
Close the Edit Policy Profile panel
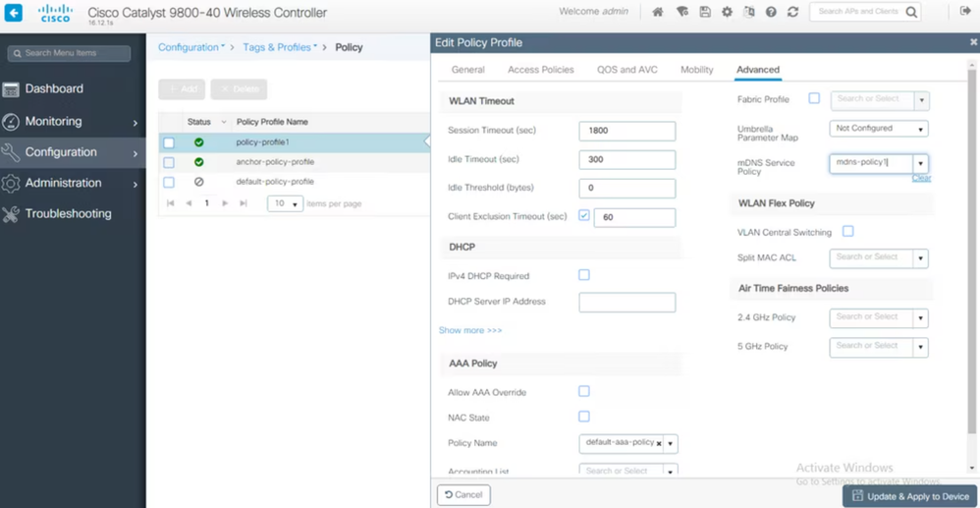(x=974, y=42)
